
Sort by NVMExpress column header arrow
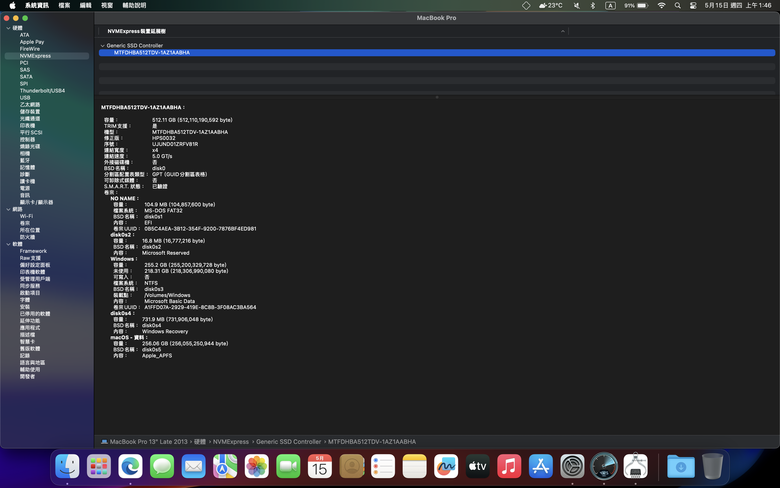point(563,31)
